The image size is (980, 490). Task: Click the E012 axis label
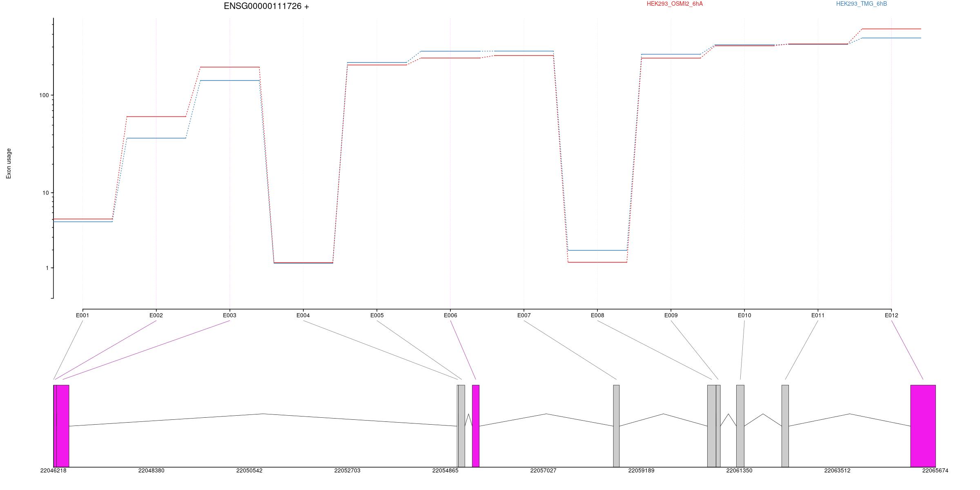(891, 315)
